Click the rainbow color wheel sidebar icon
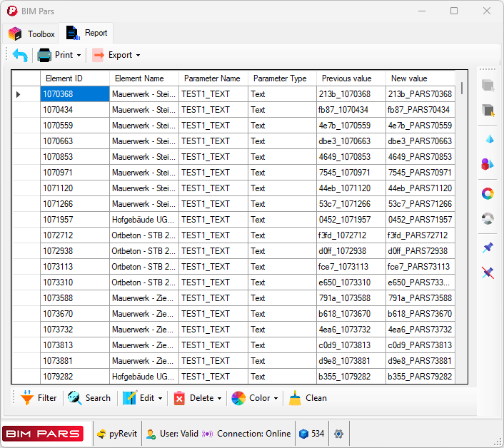This screenshot has width=504, height=448. coord(488,193)
